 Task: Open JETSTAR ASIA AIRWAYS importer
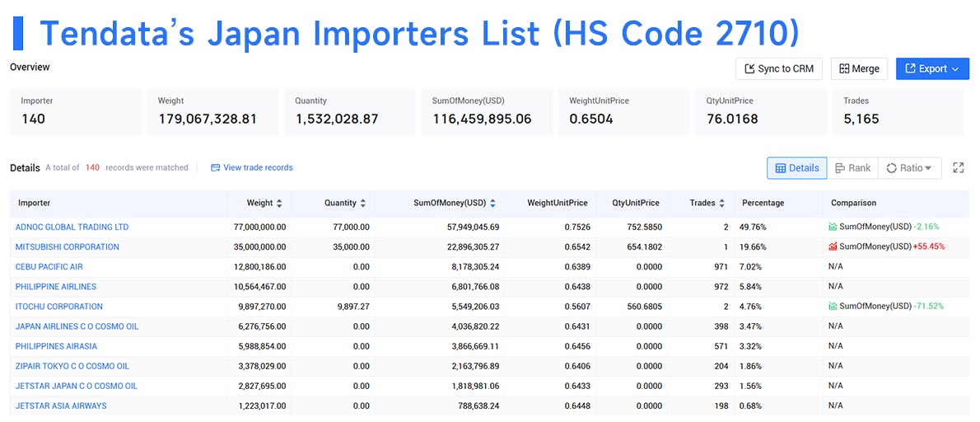(x=61, y=406)
